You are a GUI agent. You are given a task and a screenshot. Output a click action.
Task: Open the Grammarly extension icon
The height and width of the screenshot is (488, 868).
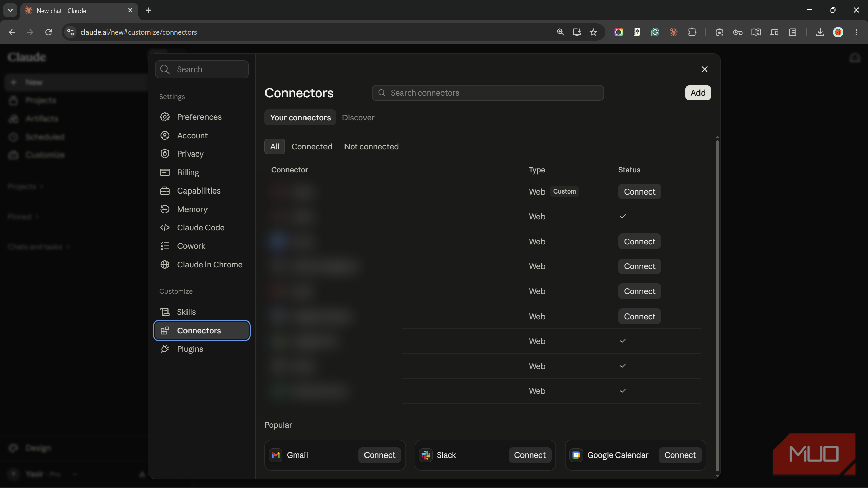tap(655, 32)
